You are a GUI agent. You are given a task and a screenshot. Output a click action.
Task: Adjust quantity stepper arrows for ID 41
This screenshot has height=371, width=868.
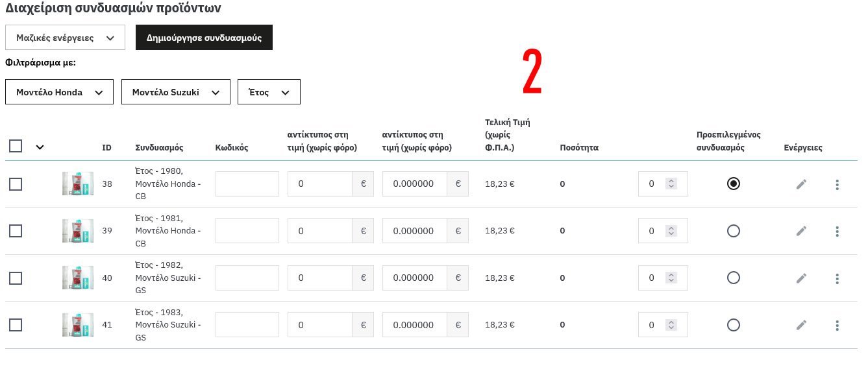(671, 325)
